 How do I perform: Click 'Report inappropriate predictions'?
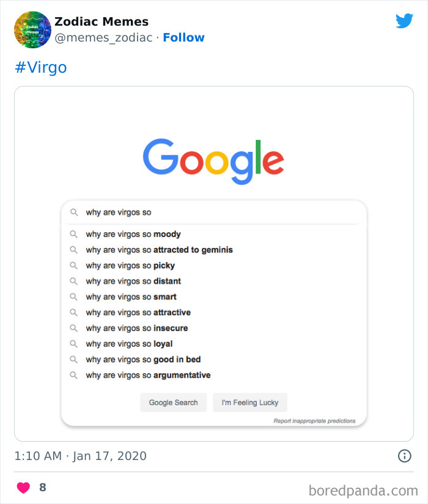(314, 420)
